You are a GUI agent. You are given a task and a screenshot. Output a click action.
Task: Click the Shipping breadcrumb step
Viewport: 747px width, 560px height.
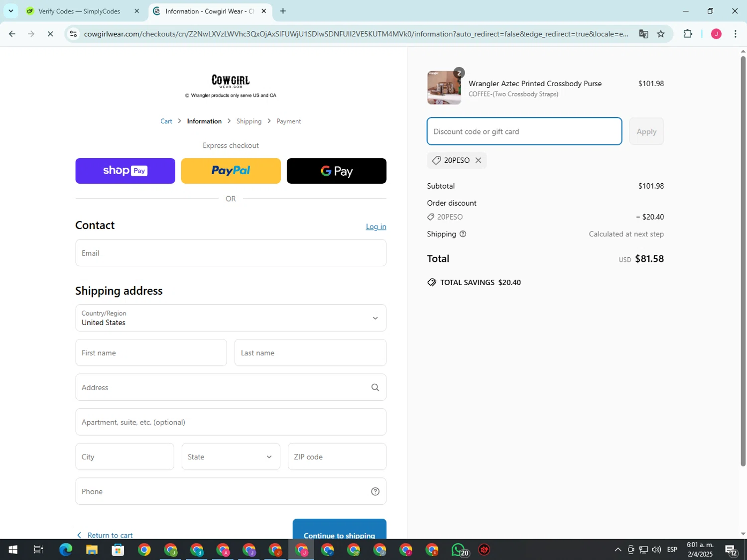(x=249, y=121)
